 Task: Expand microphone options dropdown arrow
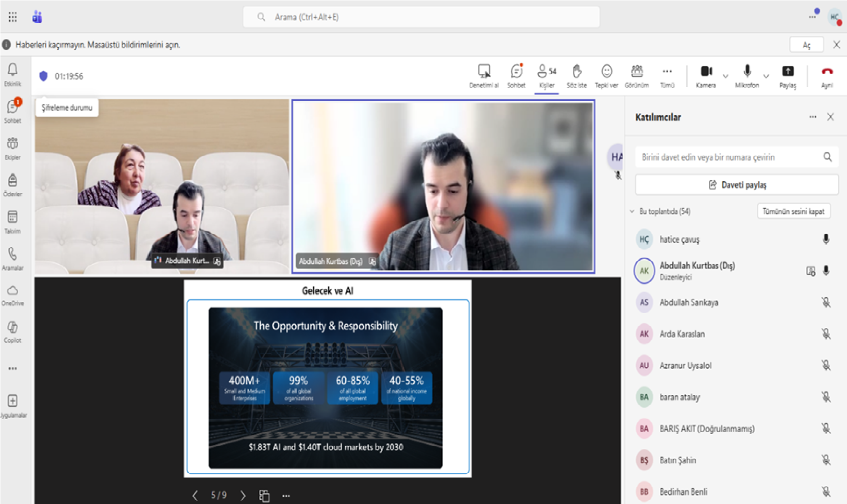tap(766, 76)
